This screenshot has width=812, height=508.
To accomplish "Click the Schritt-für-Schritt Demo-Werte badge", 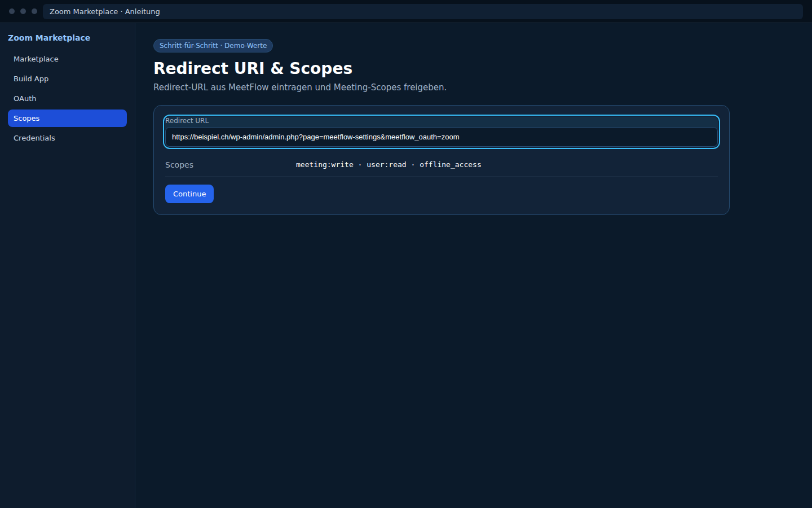I will (213, 46).
